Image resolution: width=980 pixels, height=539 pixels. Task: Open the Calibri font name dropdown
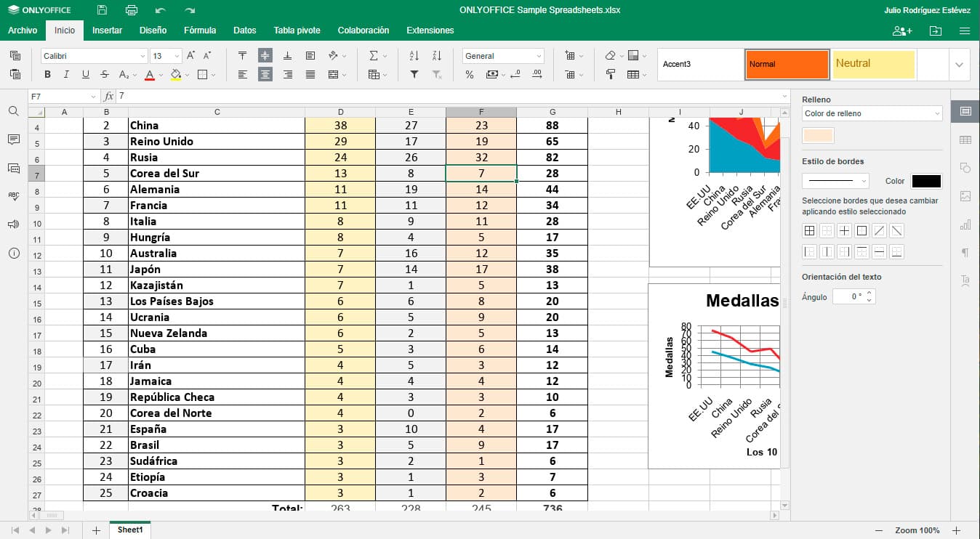(x=95, y=56)
